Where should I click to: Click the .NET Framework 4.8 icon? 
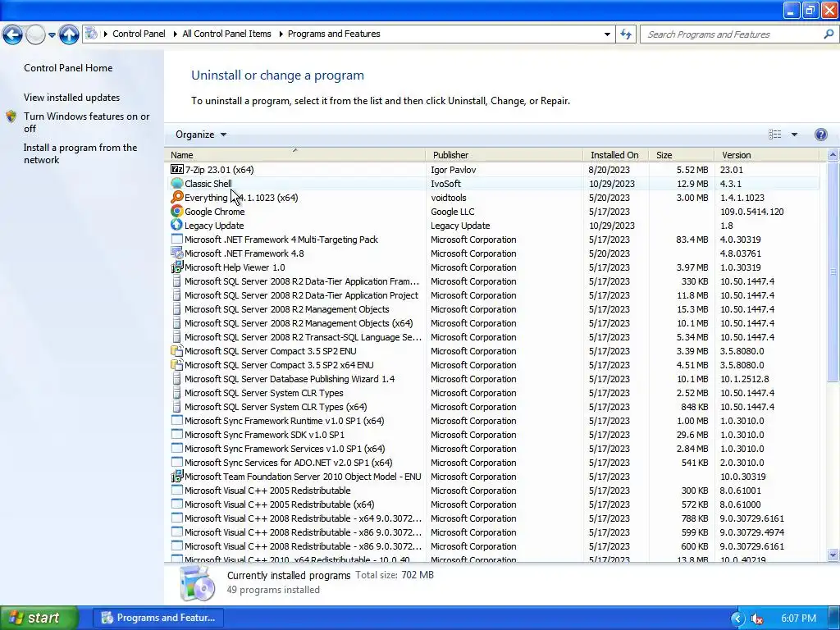(177, 253)
